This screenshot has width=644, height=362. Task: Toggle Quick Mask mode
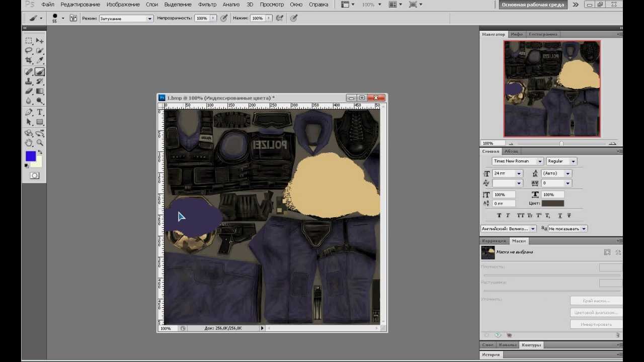click(34, 175)
